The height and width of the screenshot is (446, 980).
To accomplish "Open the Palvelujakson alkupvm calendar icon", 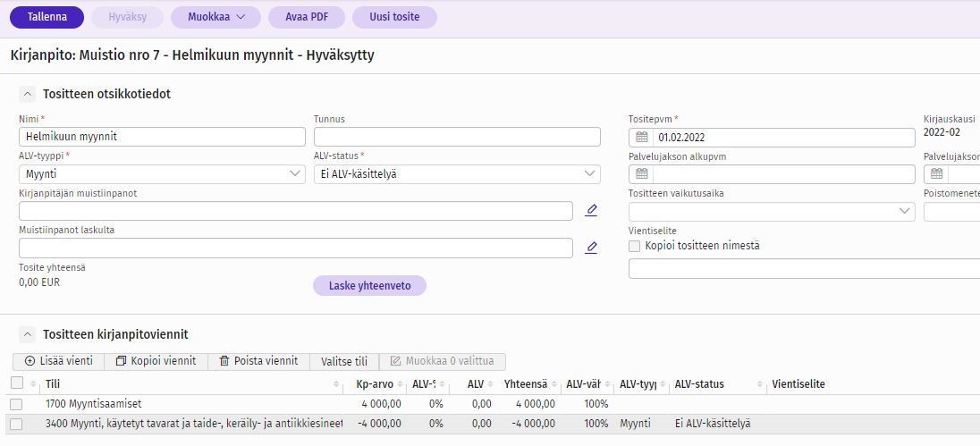I will (x=642, y=174).
